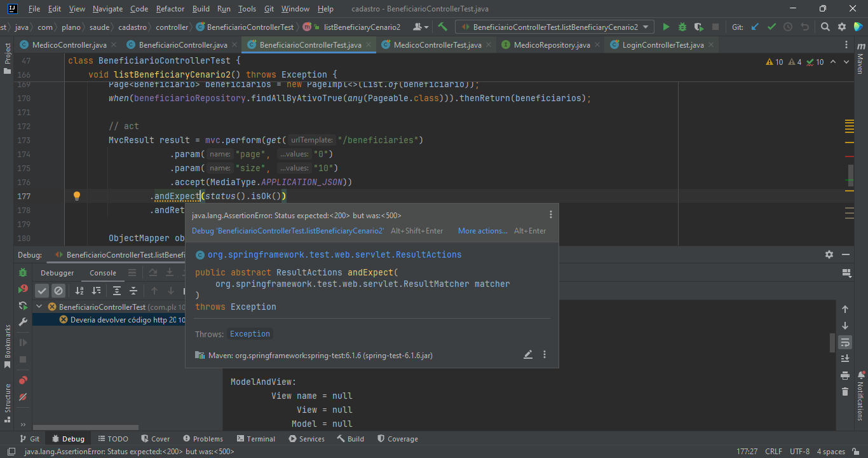Open the Problems tool window
This screenshot has height=458, width=868.
(203, 439)
